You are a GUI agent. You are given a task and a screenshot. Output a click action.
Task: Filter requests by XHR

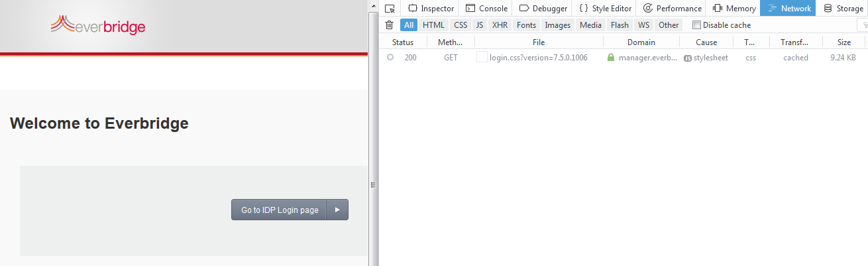click(x=500, y=25)
